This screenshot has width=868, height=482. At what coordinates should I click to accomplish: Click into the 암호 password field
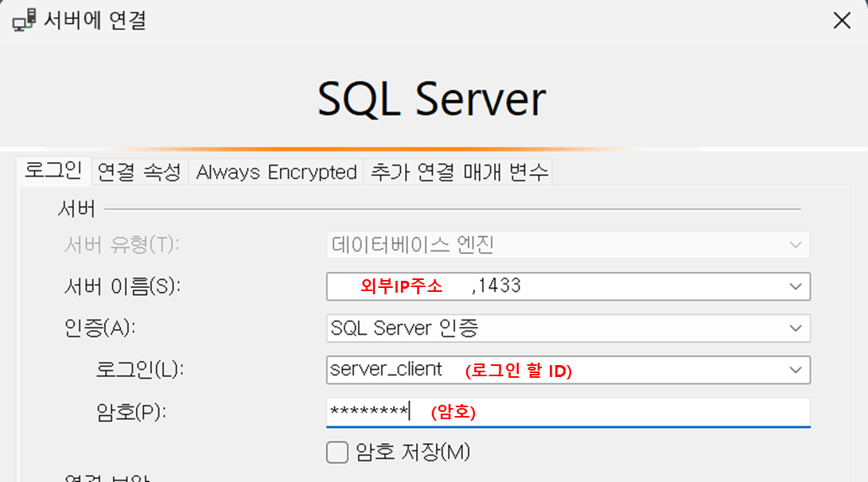pos(568,412)
